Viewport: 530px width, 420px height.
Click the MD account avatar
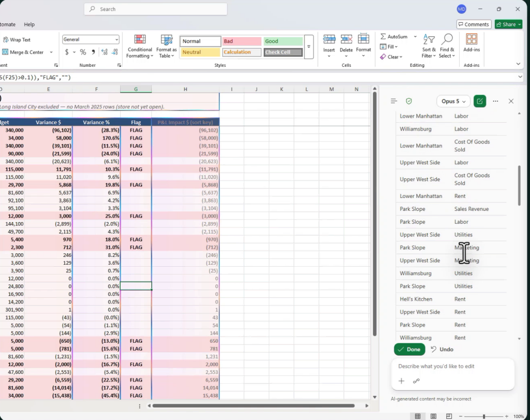[461, 9]
